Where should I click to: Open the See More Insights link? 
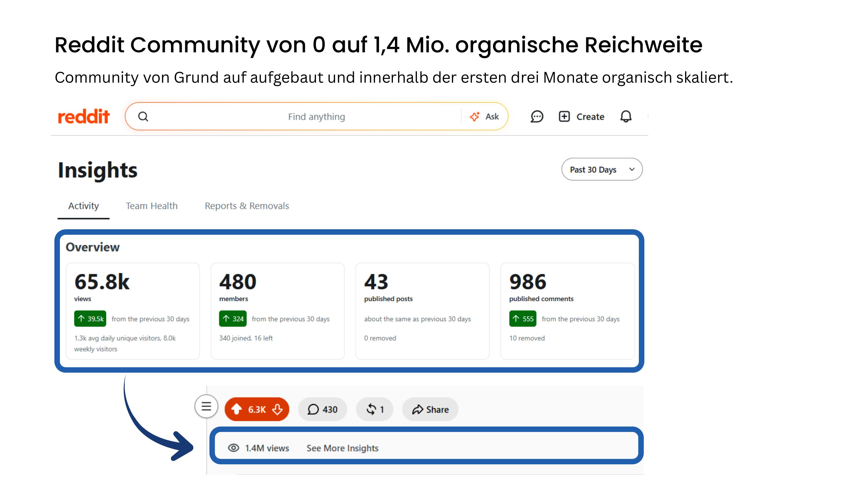click(342, 448)
